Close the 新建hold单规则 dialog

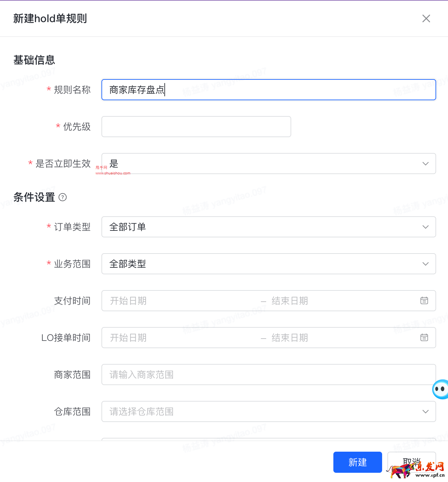coord(426,18)
